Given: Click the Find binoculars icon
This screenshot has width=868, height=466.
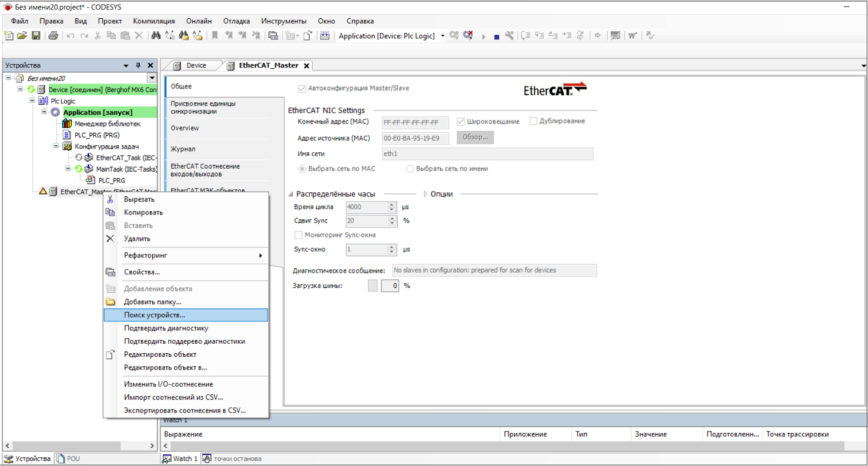Looking at the screenshot, I should pos(156,36).
